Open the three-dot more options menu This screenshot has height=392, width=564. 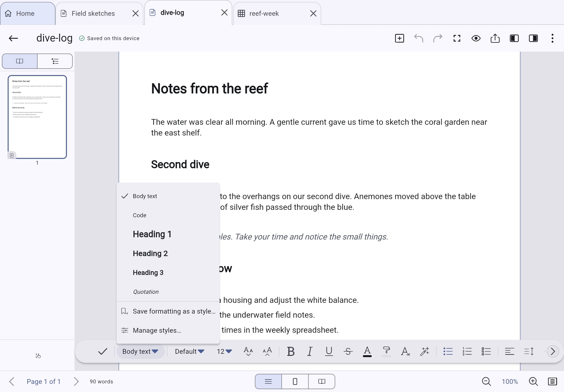(x=553, y=38)
